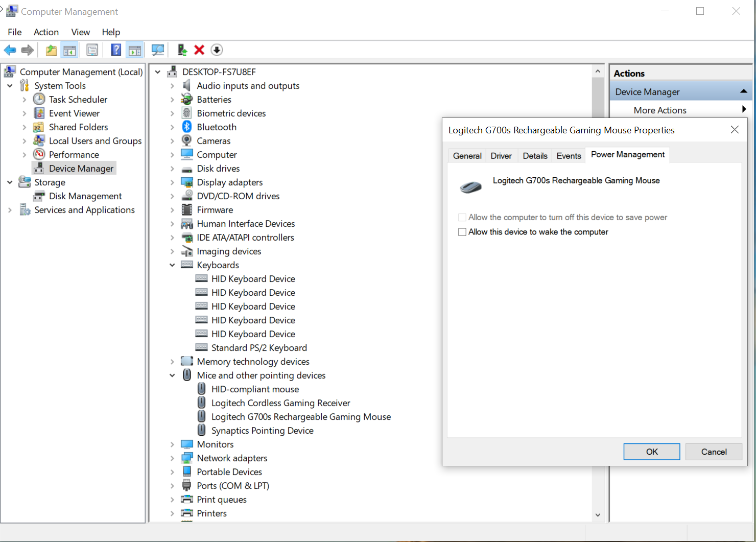Screen dimensions: 756x542
Task: Collapse Device Manager actions section arrow
Action: 744,91
